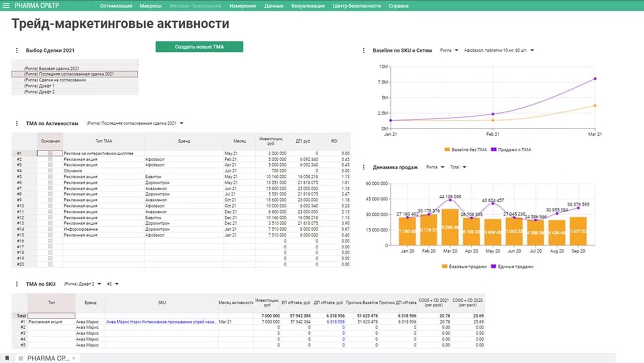The height and width of the screenshot is (363, 644).
Task: Open three-dot menu for ТМА по SKU
Action: click(16, 284)
